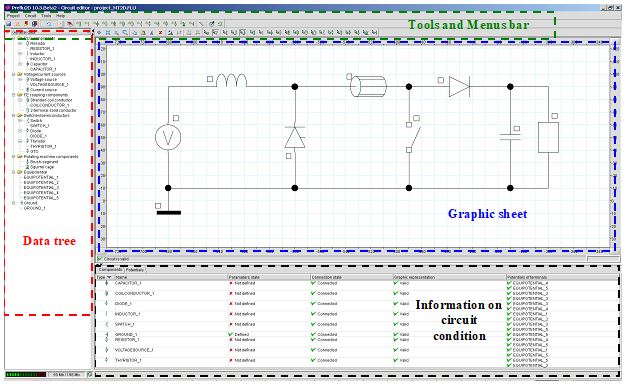Select VOLTAGESOURCE_1 in the data tree

coord(49,84)
